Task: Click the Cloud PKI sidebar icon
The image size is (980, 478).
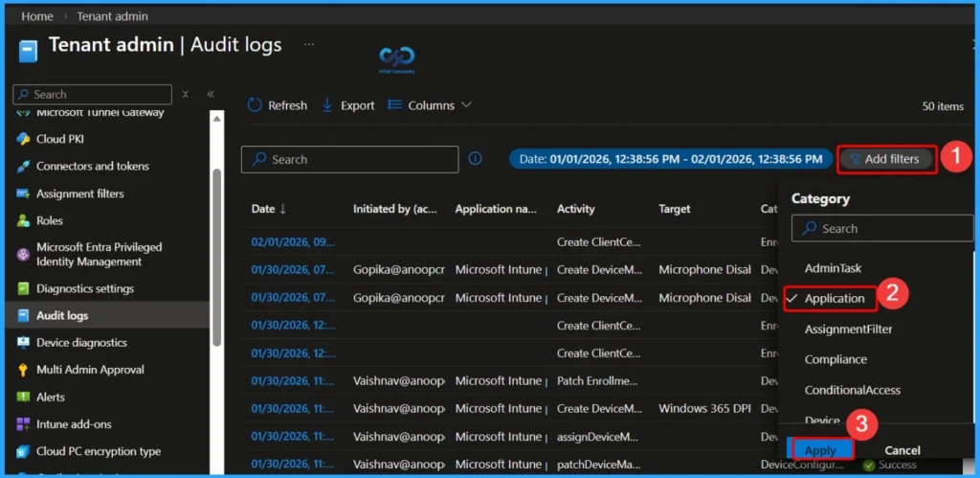Action: [x=23, y=139]
